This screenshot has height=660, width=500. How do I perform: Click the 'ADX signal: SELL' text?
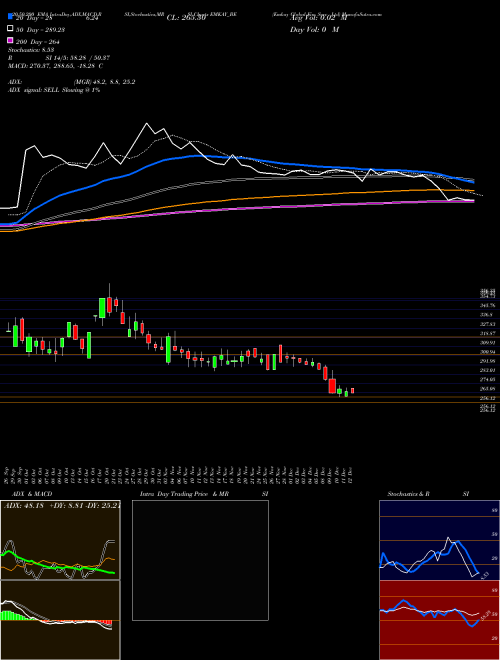coord(35,90)
